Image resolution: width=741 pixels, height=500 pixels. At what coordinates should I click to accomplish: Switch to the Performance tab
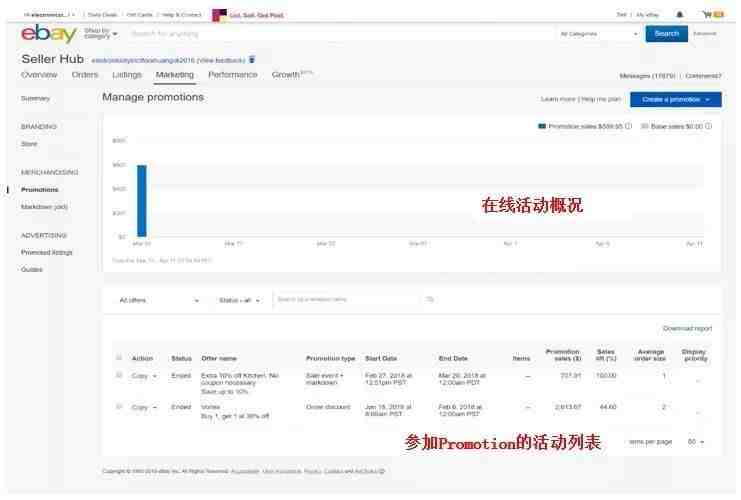click(233, 75)
